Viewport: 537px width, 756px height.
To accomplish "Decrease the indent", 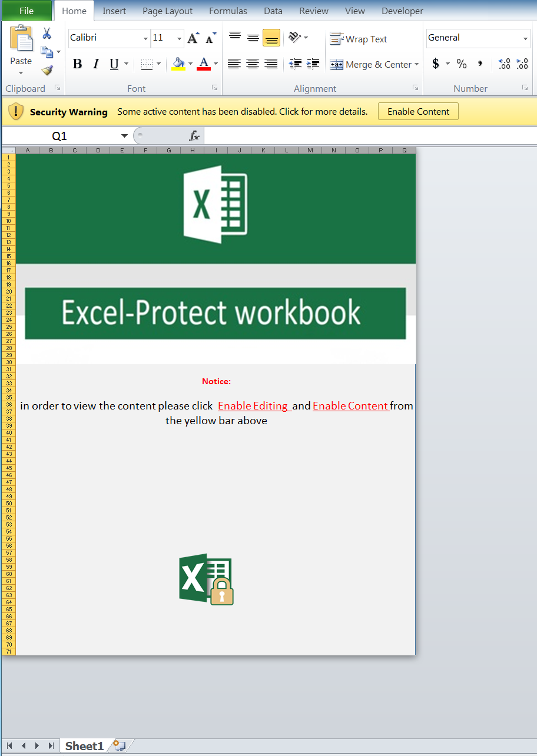I will tap(296, 64).
